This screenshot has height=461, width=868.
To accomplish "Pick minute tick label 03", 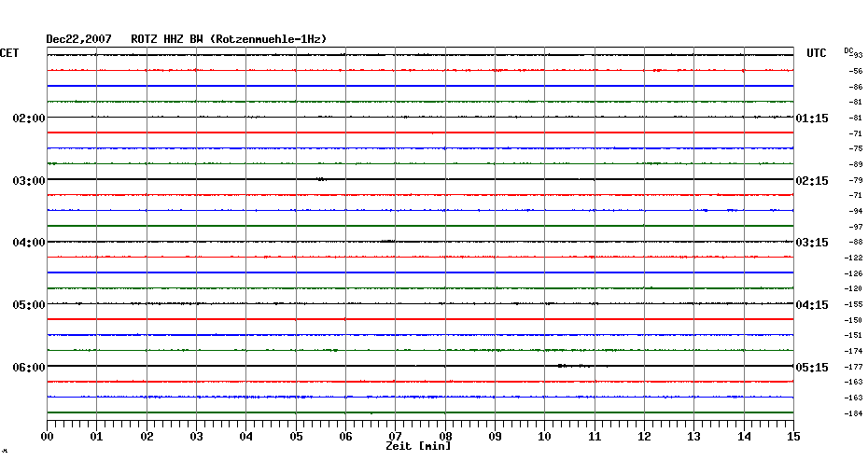I will (x=197, y=437).
